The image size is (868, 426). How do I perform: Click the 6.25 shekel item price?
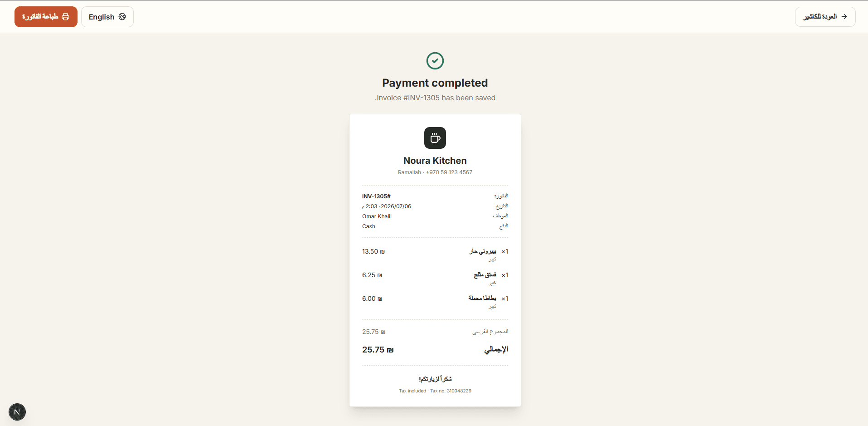[372, 275]
